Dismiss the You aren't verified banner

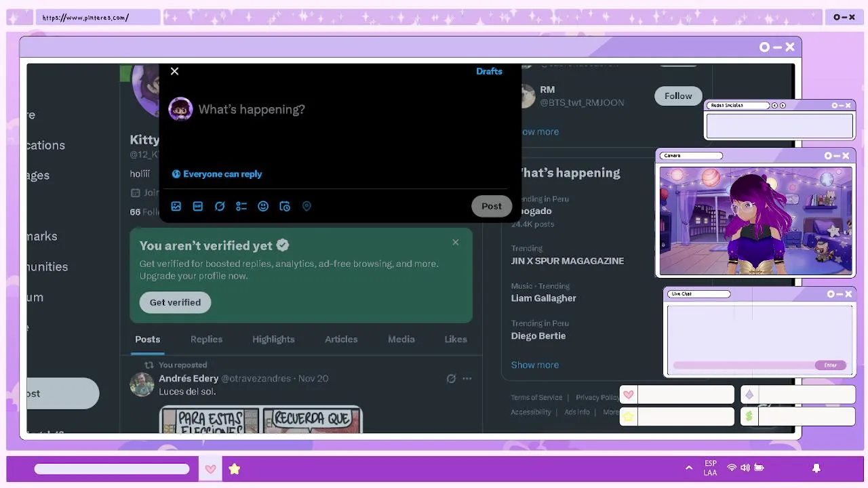pos(456,242)
